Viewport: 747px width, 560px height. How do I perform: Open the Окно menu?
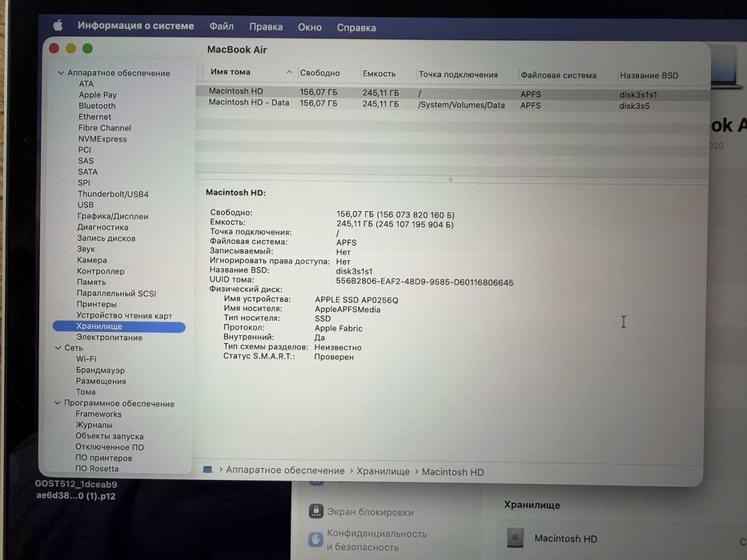click(310, 27)
